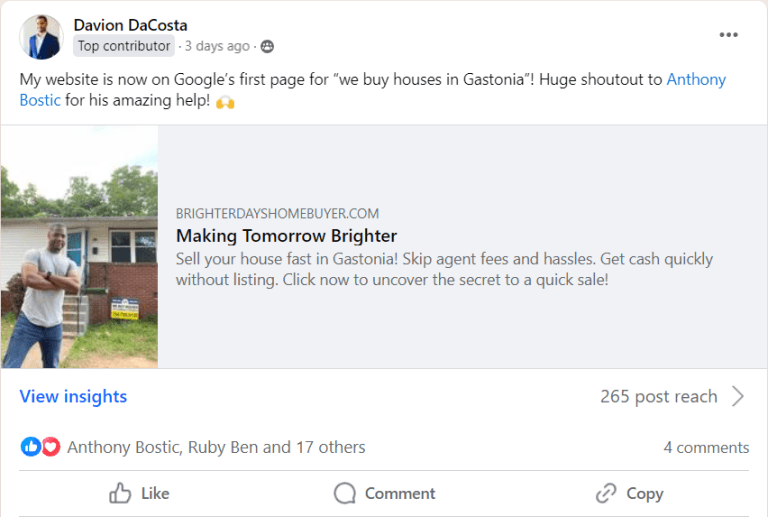768x517 pixels.
Task: Click the 3 days ago timestamp
Action: pyautogui.click(x=217, y=46)
